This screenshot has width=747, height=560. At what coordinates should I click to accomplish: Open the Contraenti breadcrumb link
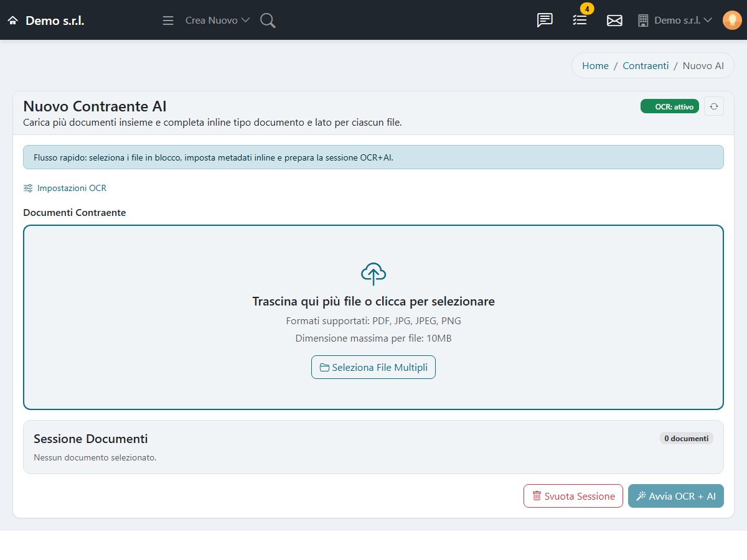[646, 65]
